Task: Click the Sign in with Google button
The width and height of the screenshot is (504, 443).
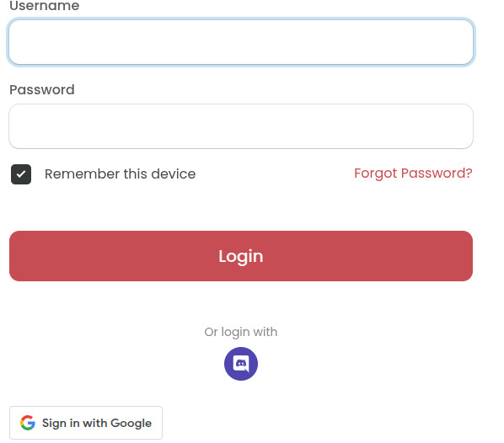Action: point(86,423)
